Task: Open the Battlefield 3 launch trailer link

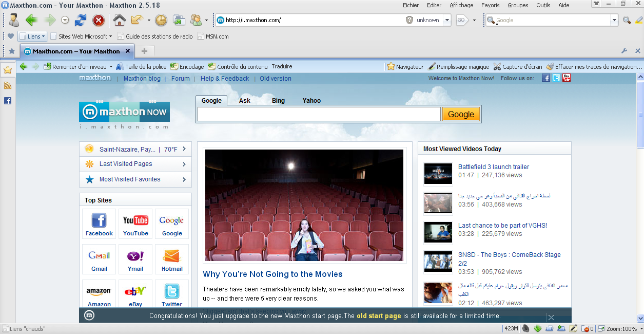Action: 494,167
